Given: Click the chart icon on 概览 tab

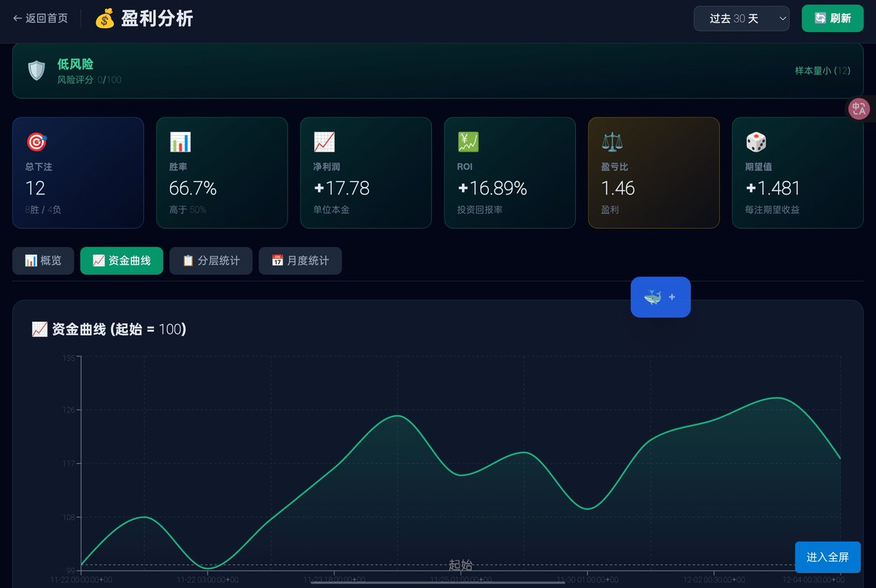Looking at the screenshot, I should (30, 260).
